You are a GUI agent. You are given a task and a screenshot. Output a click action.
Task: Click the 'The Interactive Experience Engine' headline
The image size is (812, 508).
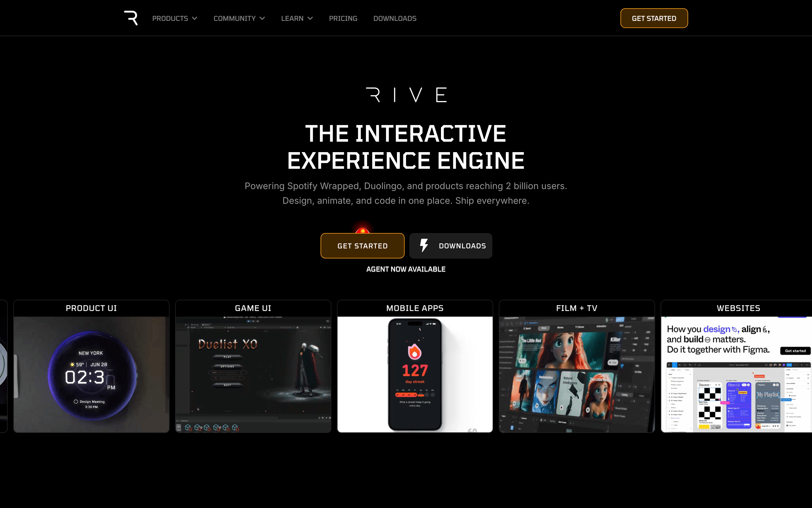(x=406, y=147)
